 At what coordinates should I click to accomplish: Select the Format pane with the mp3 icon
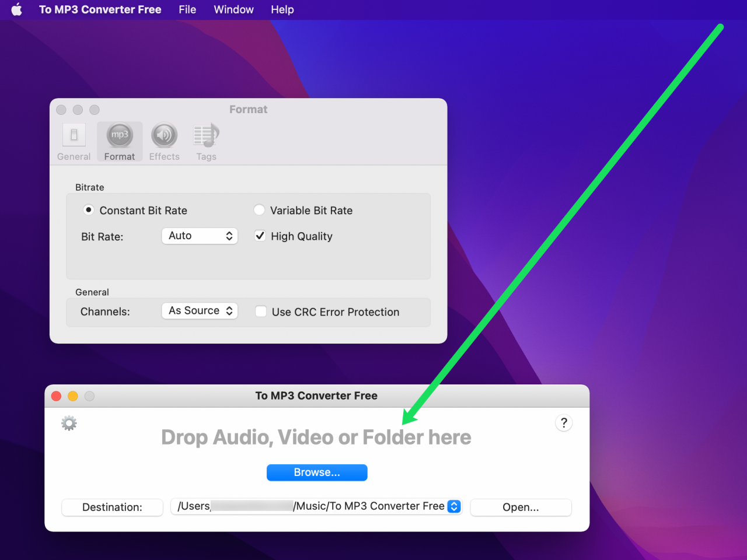pos(120,141)
